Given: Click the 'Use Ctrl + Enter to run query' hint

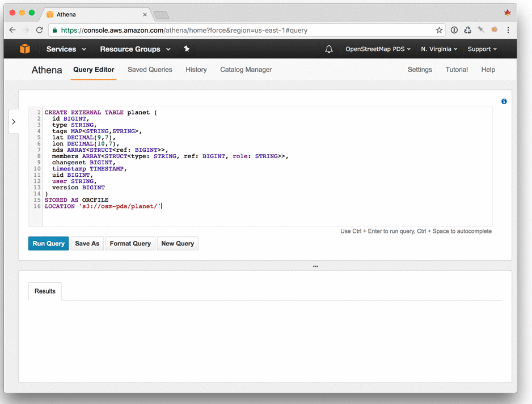Looking at the screenshot, I should coord(416,231).
